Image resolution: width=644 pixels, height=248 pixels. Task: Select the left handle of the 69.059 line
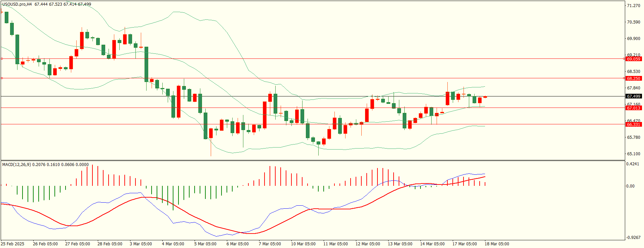click(2, 59)
